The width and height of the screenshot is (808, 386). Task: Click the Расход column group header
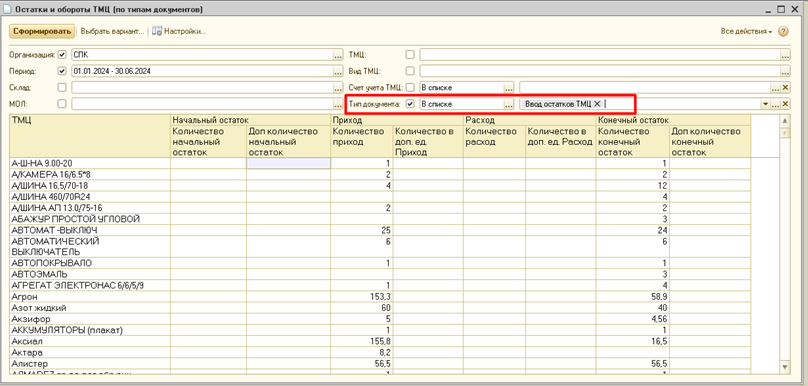[529, 120]
